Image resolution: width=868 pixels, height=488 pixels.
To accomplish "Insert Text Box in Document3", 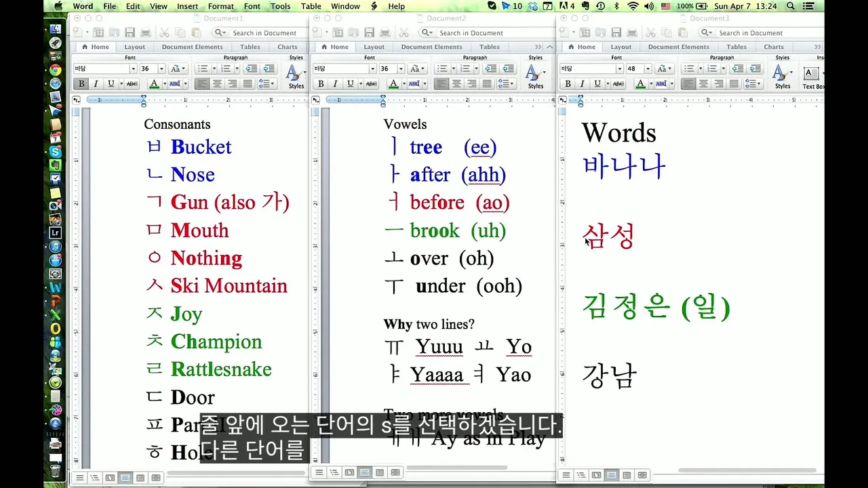I will coord(812,77).
